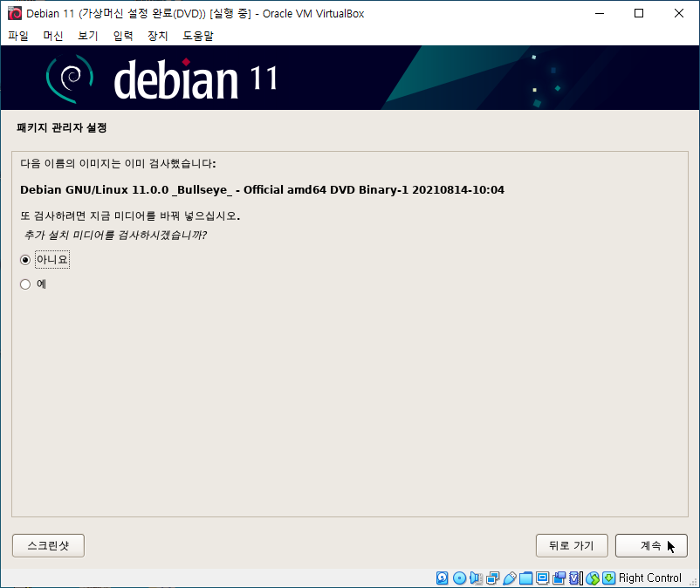Screen dimensions: 700x588
Task: Click the Right Control host key label
Action: pos(650,578)
